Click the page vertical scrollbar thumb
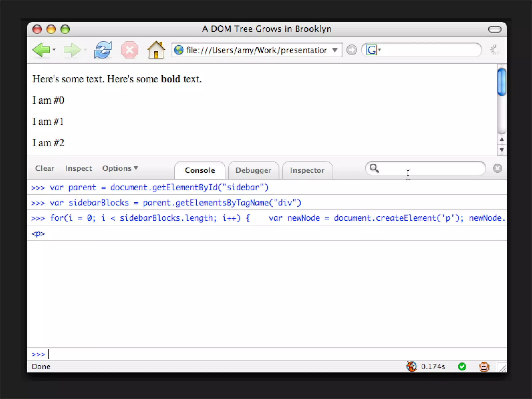 [502, 82]
